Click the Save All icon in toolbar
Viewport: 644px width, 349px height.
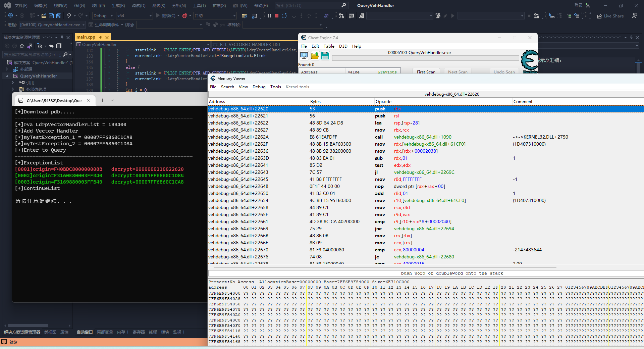59,16
